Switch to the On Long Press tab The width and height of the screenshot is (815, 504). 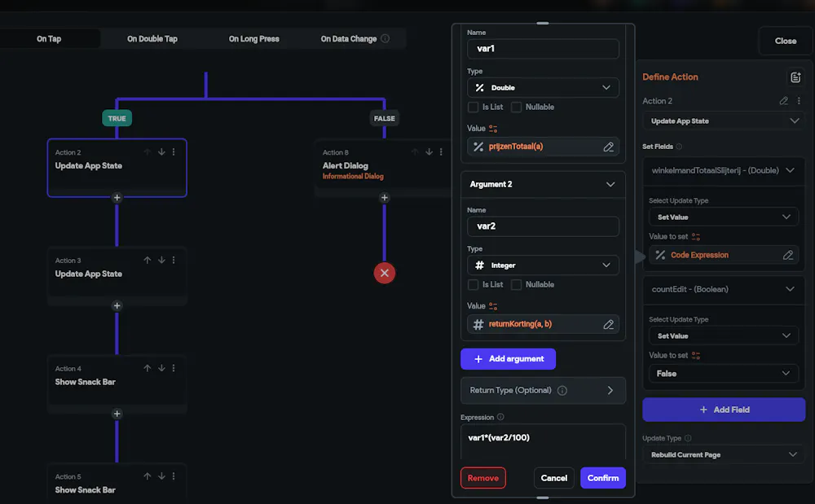pyautogui.click(x=254, y=39)
